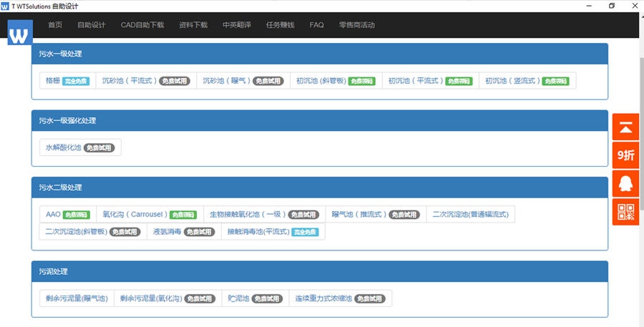This screenshot has width=644, height=327.
Task: Open 零售商活动 navigation item
Action: [x=357, y=25]
